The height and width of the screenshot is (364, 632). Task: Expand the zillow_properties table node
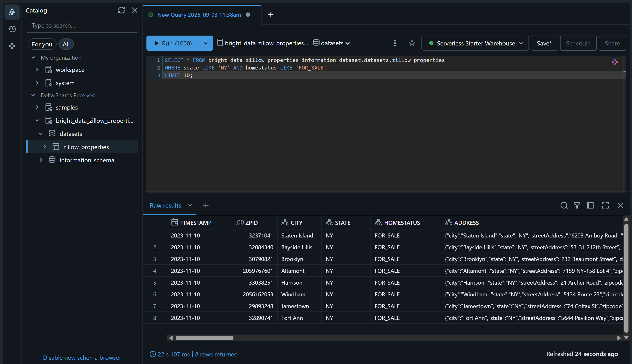[45, 147]
